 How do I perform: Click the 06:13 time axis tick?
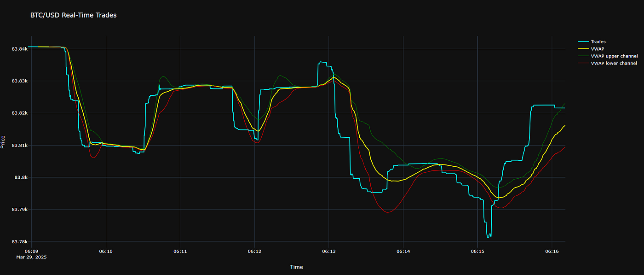coord(328,251)
